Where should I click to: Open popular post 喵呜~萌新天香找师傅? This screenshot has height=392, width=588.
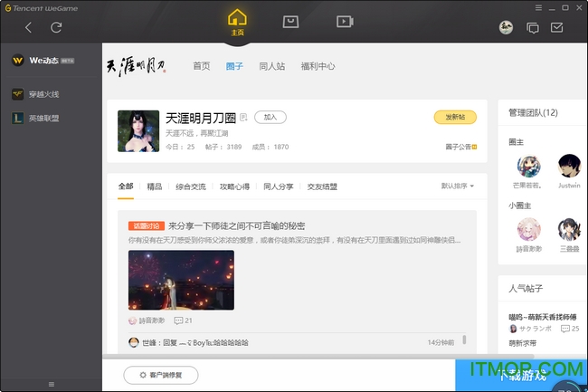[542, 317]
